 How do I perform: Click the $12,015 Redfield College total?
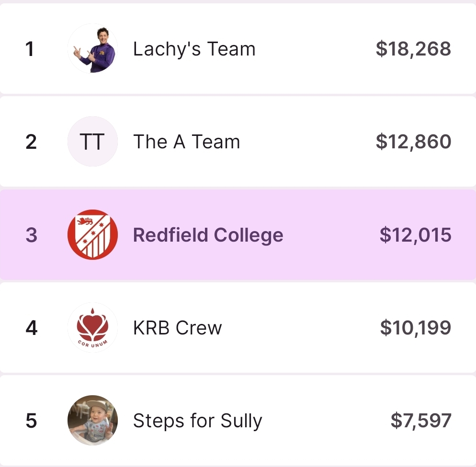[x=415, y=235]
